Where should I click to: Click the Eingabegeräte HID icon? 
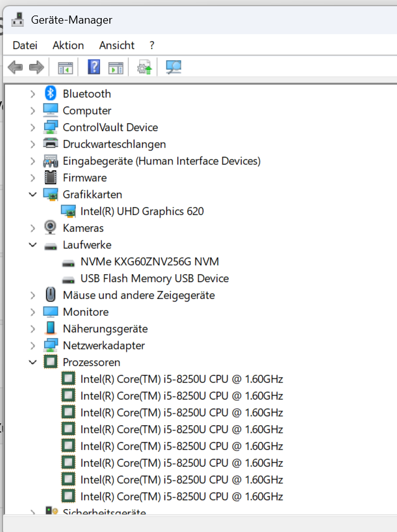click(x=50, y=161)
